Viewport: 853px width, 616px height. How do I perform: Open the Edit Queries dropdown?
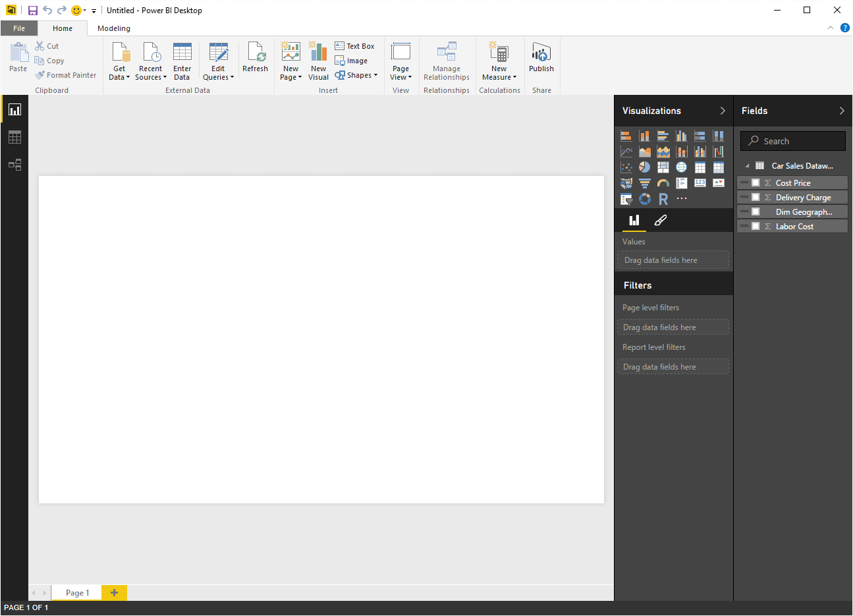click(218, 62)
